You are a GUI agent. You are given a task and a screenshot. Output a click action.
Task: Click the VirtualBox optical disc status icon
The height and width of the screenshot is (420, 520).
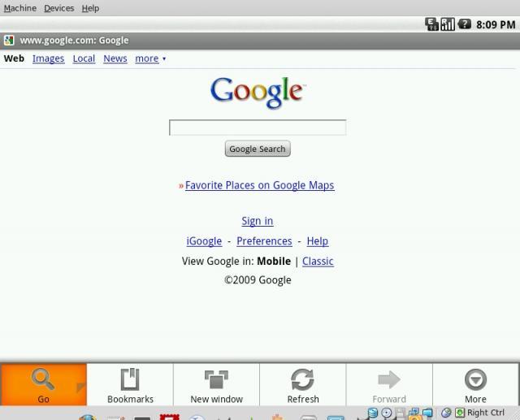click(x=387, y=413)
